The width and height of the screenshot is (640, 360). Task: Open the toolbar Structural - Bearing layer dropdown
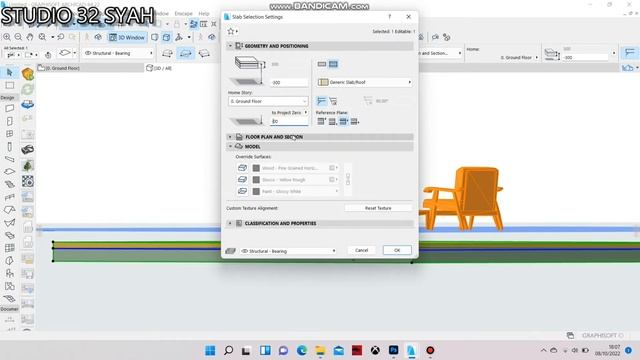click(118, 53)
